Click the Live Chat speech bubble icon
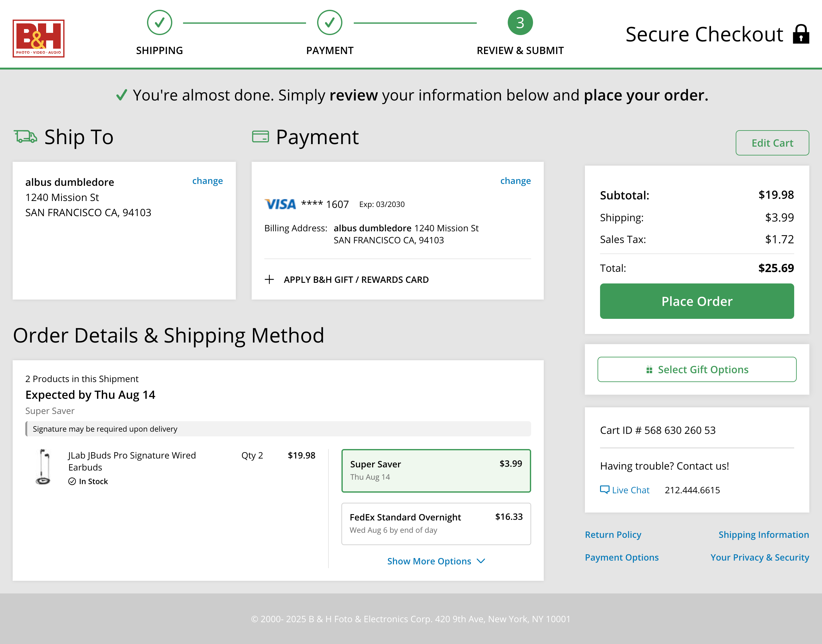Screen dimensions: 822x644 tap(604, 489)
